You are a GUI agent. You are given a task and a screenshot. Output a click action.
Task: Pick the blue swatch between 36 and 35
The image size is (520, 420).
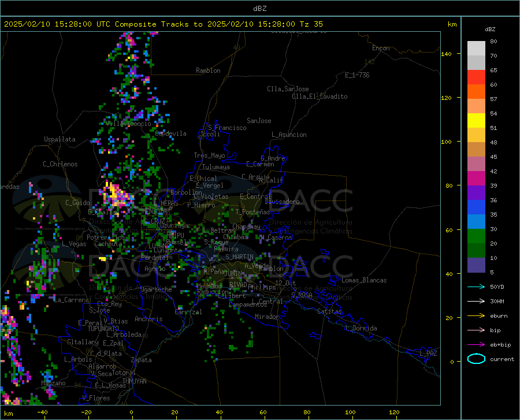(476, 207)
